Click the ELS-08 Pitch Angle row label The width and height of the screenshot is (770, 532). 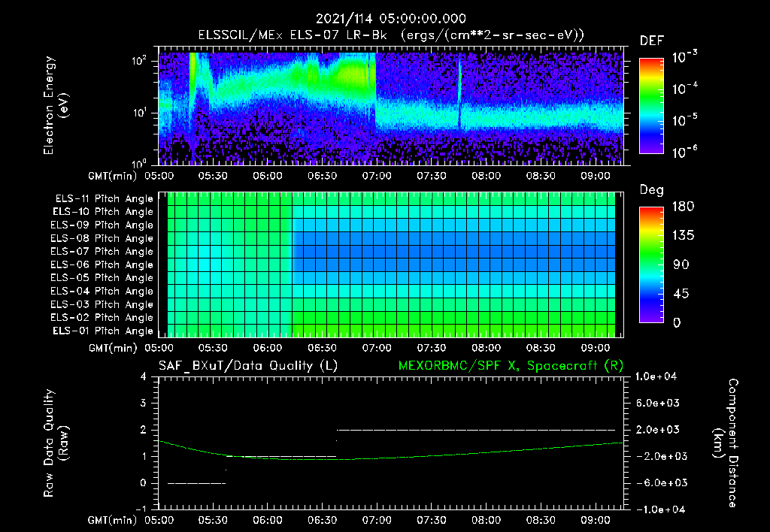(102, 238)
